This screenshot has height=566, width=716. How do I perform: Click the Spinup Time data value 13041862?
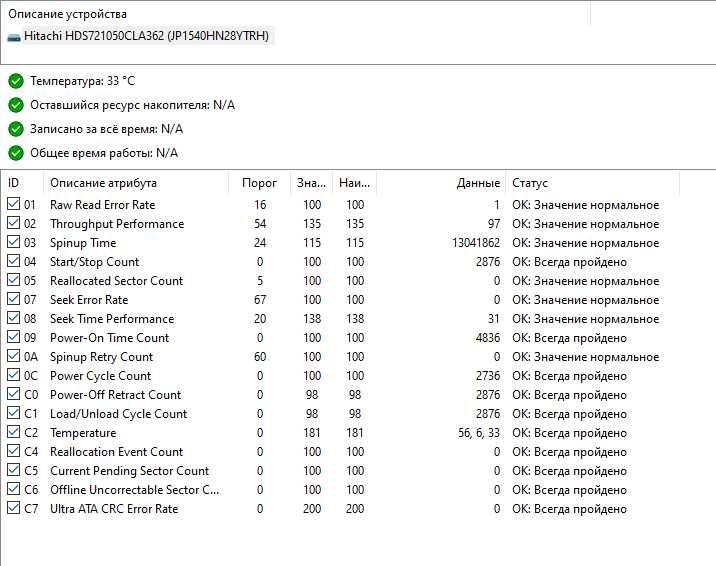[x=476, y=243]
